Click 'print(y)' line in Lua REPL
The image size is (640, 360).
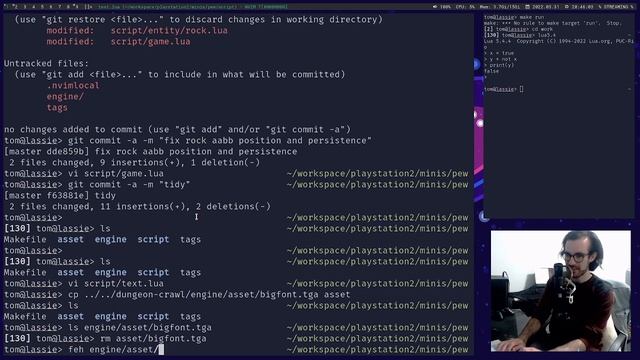(499, 65)
